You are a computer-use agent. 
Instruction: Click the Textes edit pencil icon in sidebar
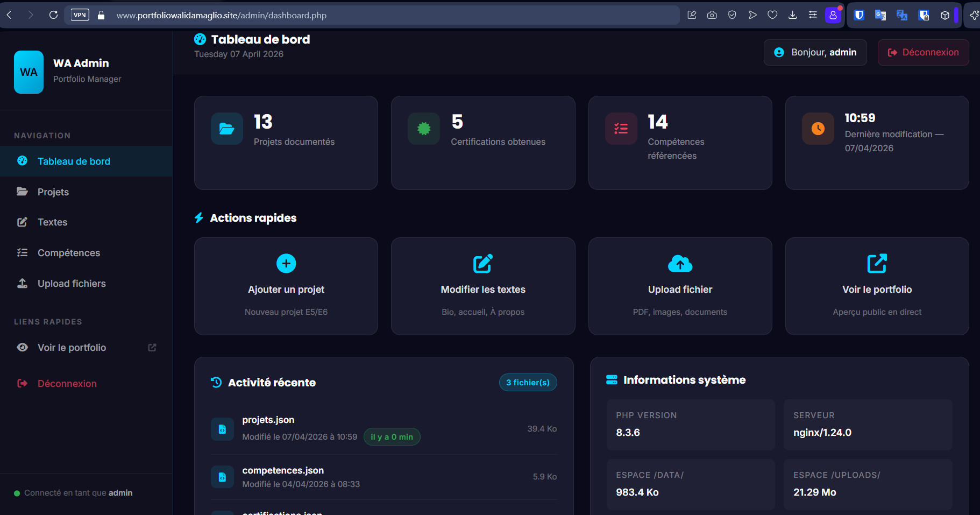(22, 222)
